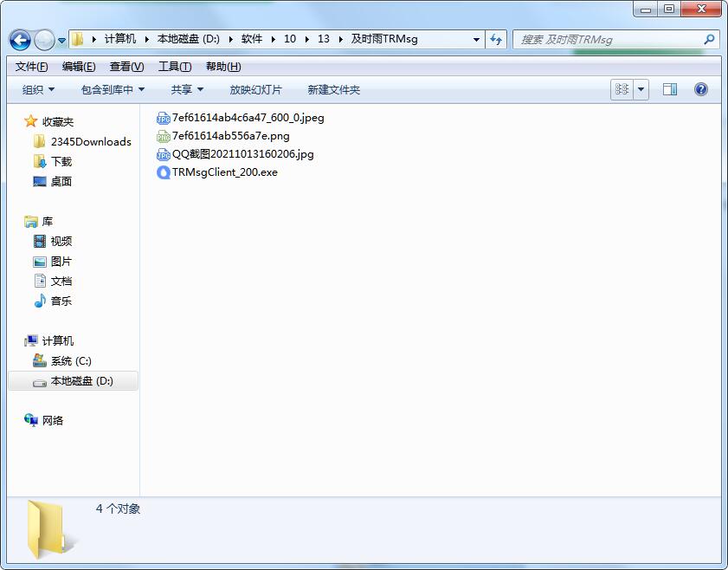The width and height of the screenshot is (728, 570).
Task: Open the 包含到库中 dropdown
Action: pyautogui.click(x=113, y=89)
